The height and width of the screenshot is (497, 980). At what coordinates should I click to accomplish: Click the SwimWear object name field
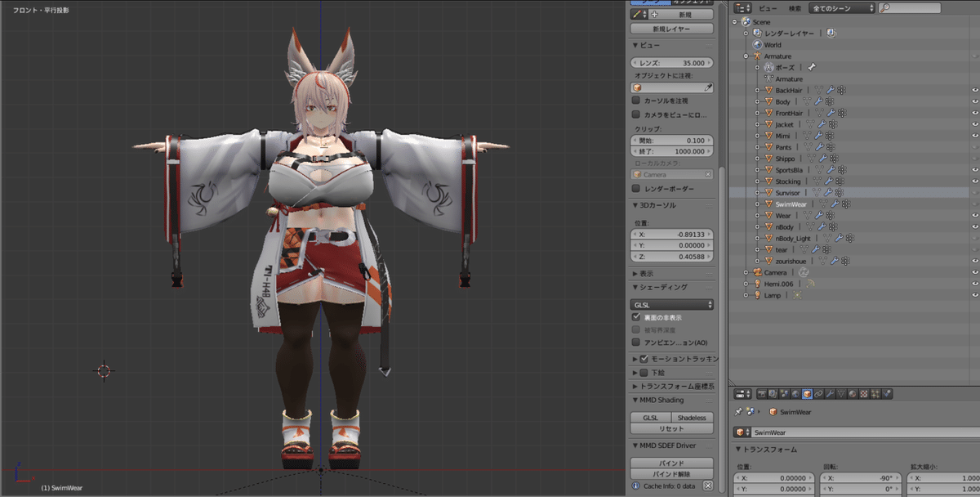click(x=864, y=432)
